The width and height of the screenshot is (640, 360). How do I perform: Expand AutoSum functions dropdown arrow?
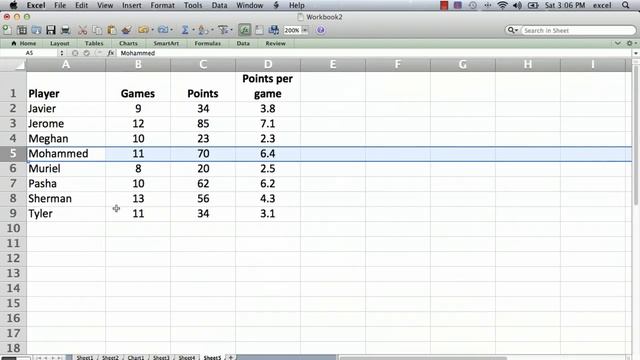tap(193, 30)
